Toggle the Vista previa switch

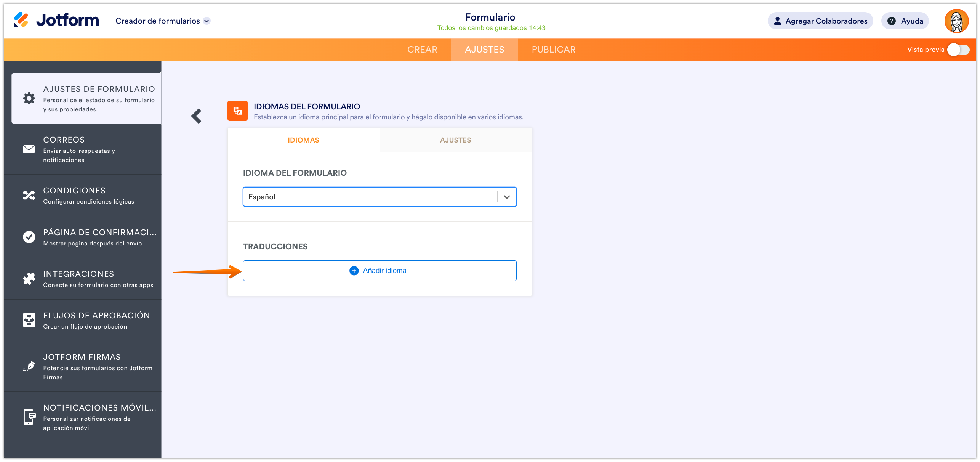point(958,49)
